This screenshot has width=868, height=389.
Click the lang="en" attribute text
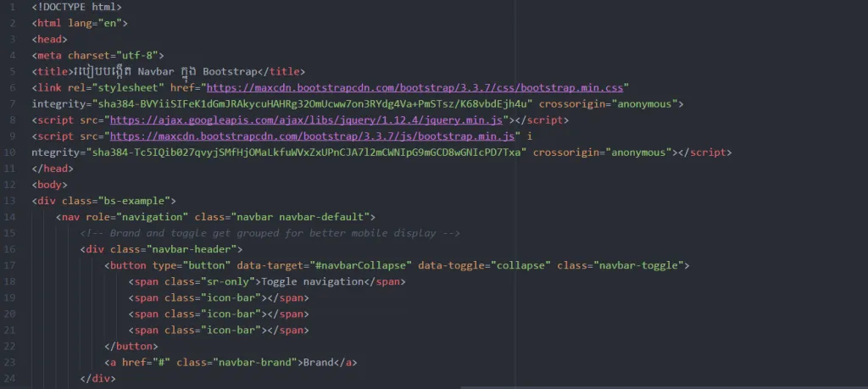tap(95, 23)
